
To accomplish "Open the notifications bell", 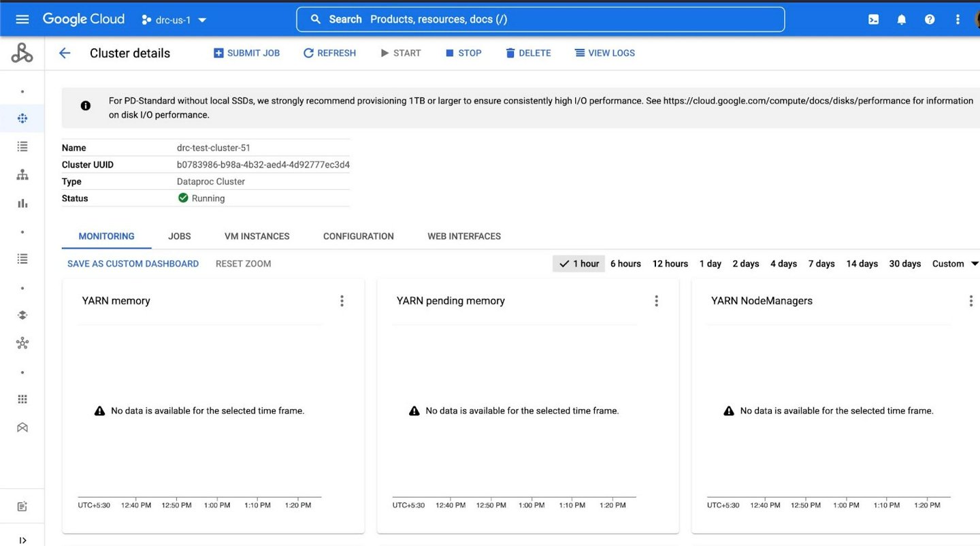I will click(901, 20).
